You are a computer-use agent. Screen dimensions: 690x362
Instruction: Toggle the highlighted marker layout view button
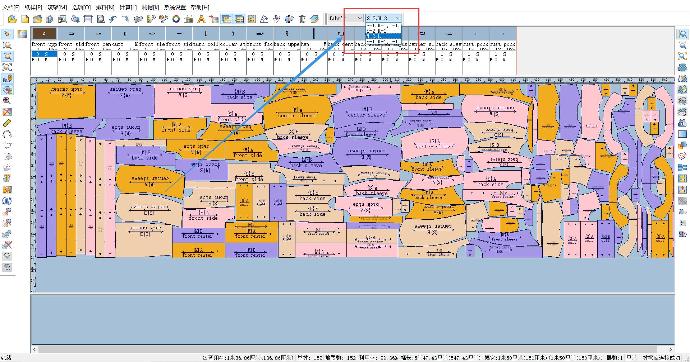(227, 19)
